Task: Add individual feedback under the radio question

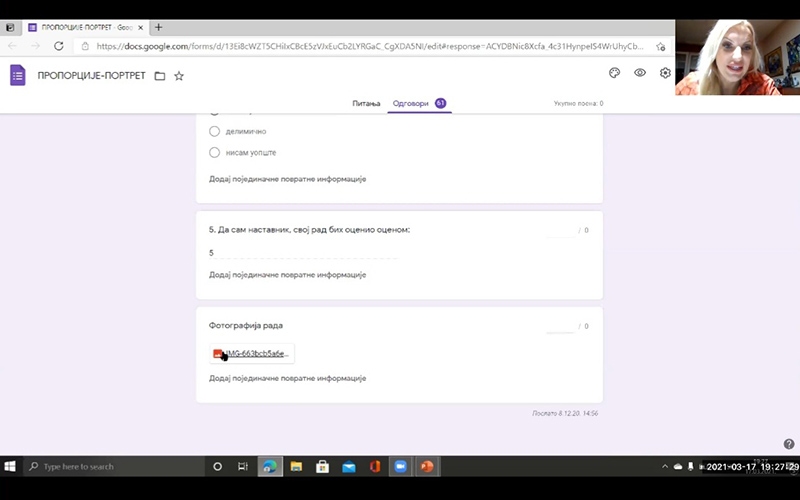Action: pos(287,179)
